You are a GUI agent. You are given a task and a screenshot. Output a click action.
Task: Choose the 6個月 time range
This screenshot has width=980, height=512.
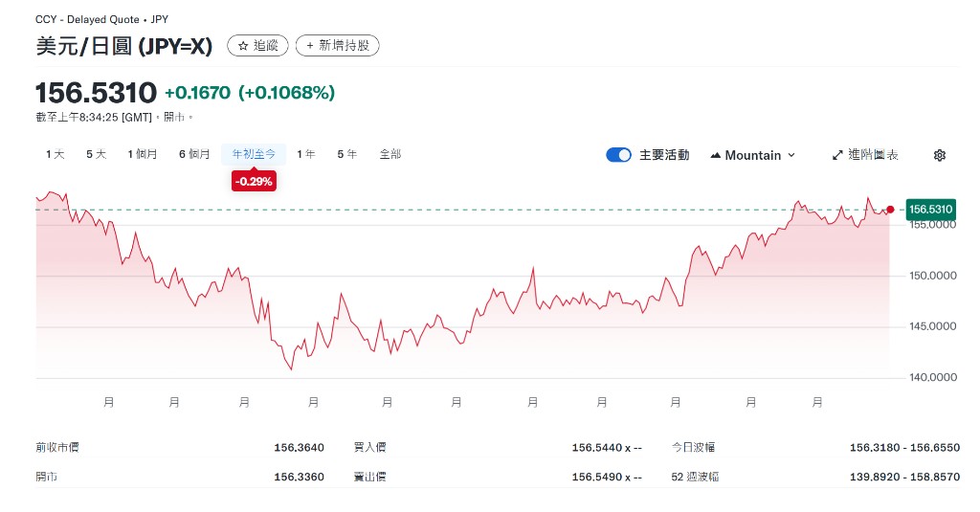[194, 154]
